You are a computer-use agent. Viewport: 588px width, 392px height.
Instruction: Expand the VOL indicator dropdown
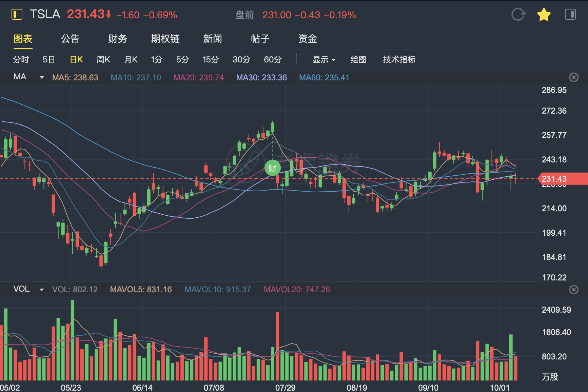[42, 290]
